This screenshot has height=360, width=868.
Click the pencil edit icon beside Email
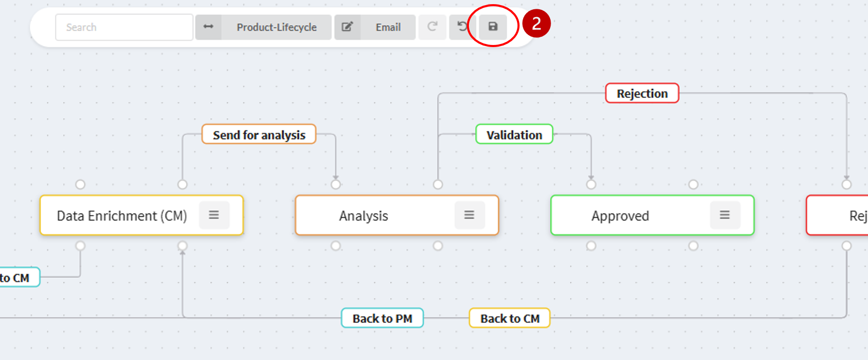point(347,27)
